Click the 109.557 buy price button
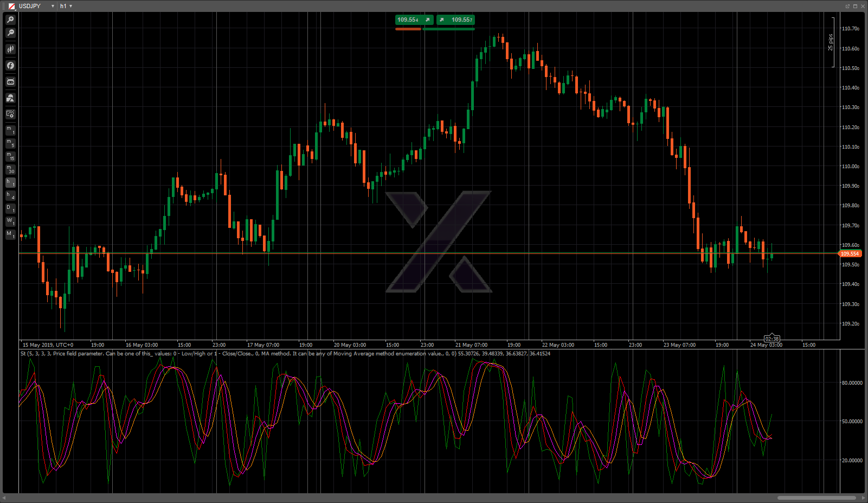 456,20
